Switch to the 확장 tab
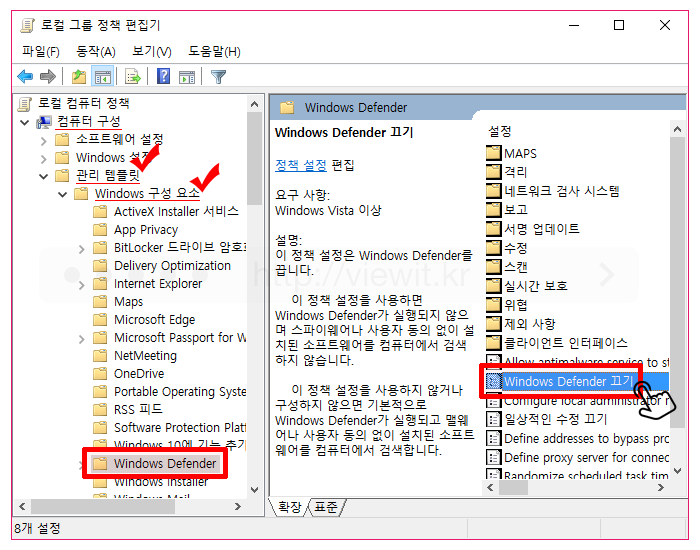 coord(289,507)
